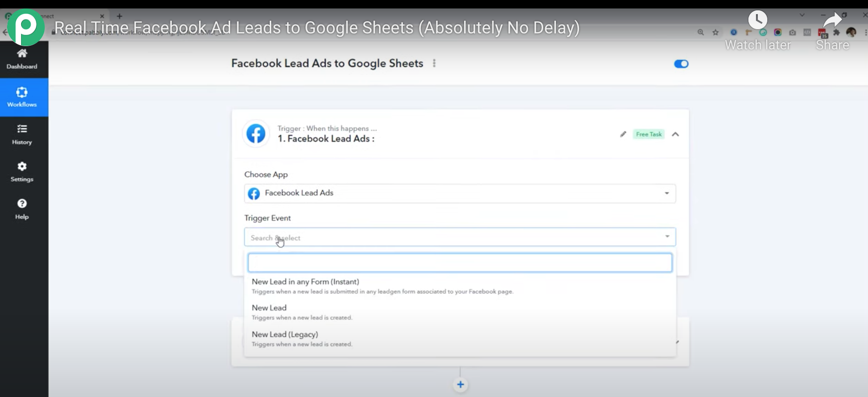This screenshot has width=868, height=397.
Task: Open the Settings gear in sidebar
Action: [x=22, y=171]
